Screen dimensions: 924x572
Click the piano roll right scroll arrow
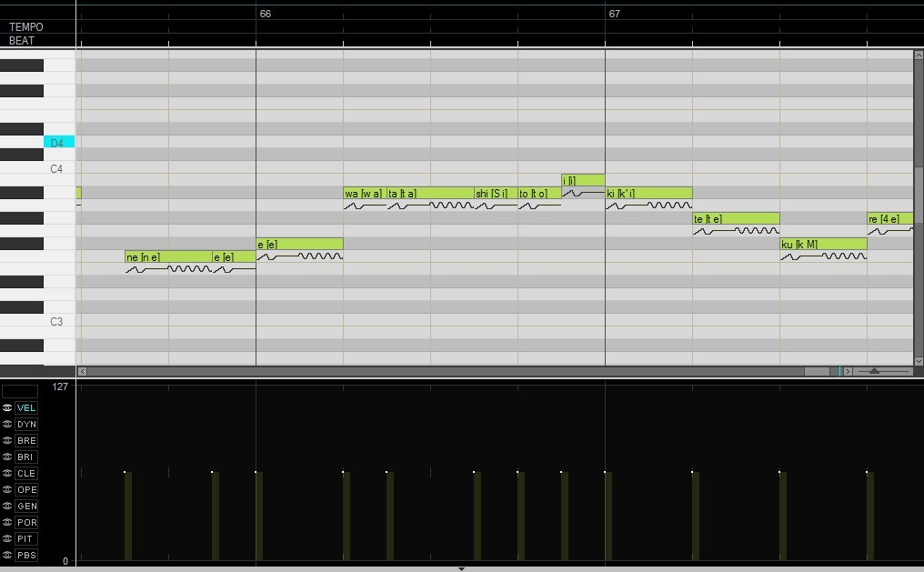tap(848, 371)
